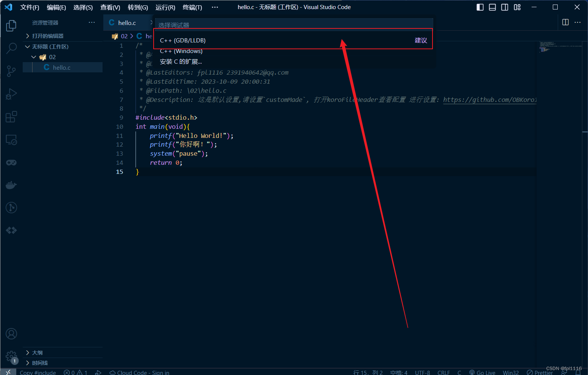The height and width of the screenshot is (375, 588).
Task: Click the 选择调试器 input box
Action: coord(293,25)
